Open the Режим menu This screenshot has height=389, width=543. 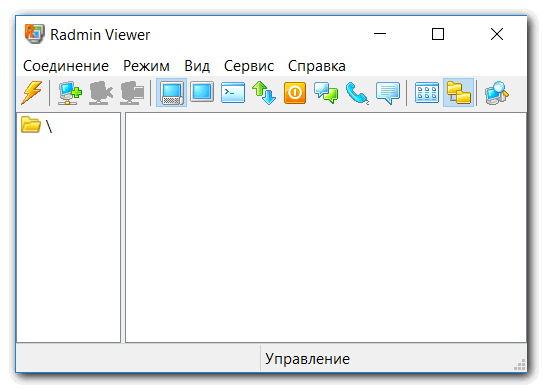click(x=146, y=66)
